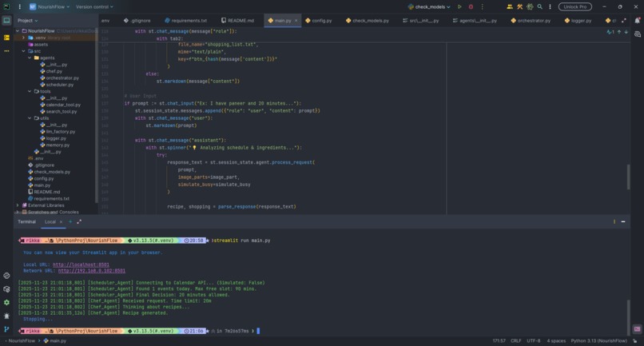
Task: Select chef.py in project tree
Action: (51, 71)
